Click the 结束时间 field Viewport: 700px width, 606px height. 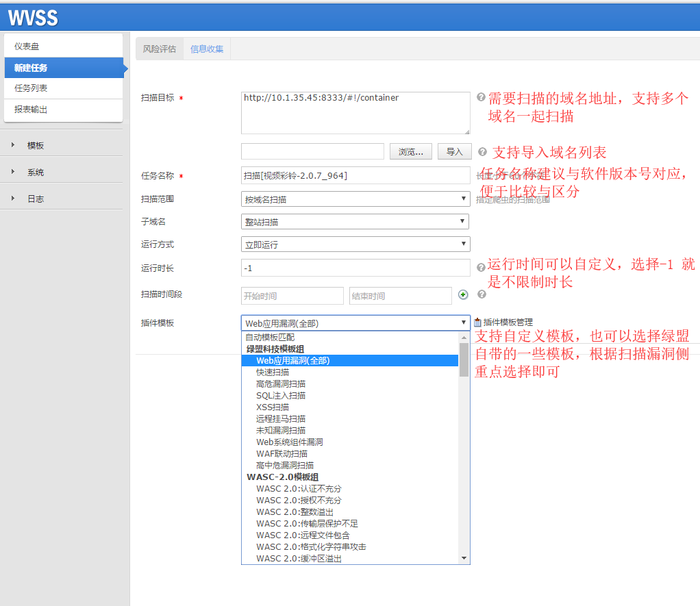pyautogui.click(x=401, y=296)
